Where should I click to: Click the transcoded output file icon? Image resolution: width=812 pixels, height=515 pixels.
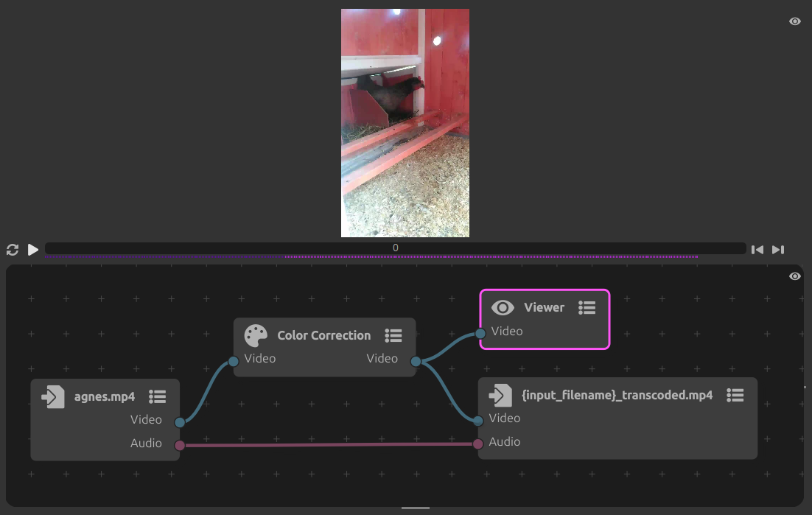tap(500, 395)
